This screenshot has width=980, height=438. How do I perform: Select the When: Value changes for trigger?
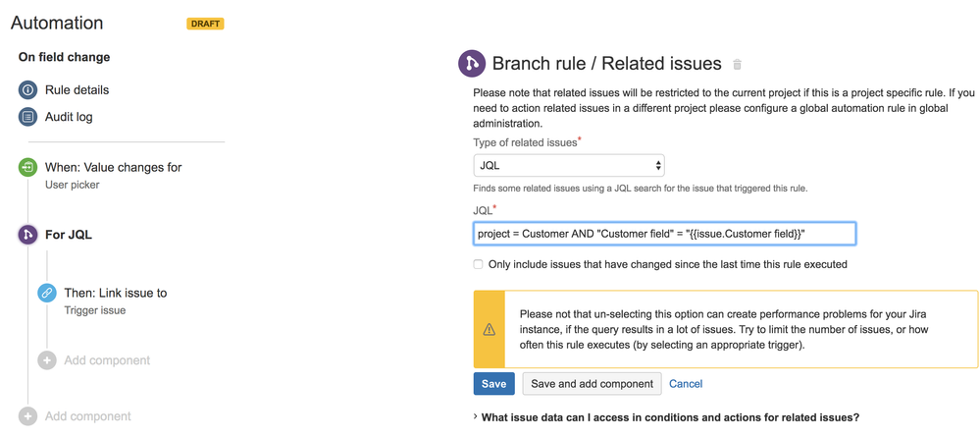click(113, 168)
